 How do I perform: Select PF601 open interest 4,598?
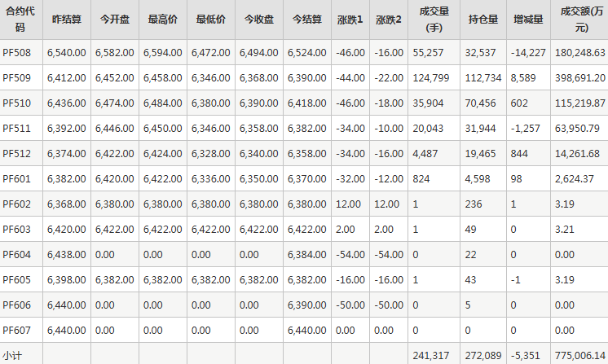click(x=478, y=179)
